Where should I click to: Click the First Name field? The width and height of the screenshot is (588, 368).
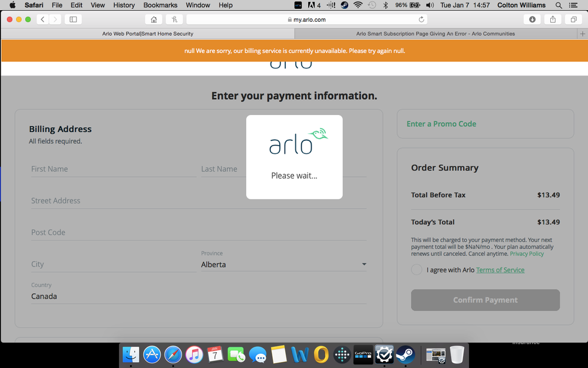coord(114,169)
